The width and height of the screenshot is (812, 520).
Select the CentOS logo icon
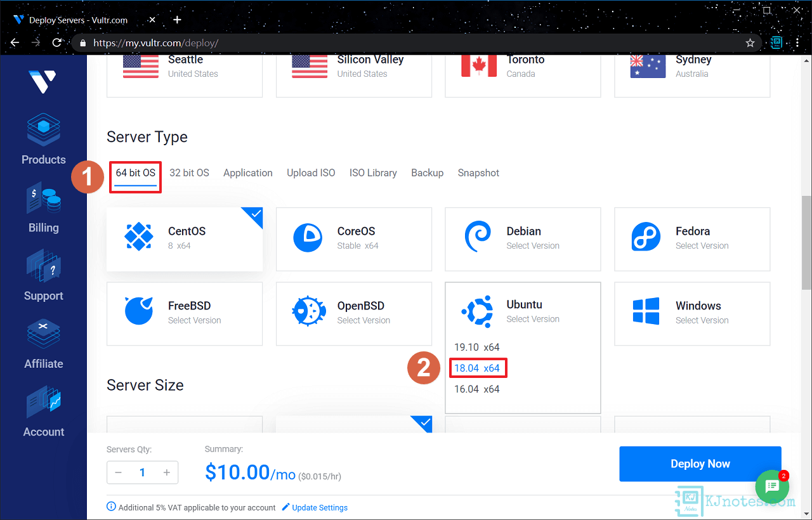pyautogui.click(x=139, y=238)
